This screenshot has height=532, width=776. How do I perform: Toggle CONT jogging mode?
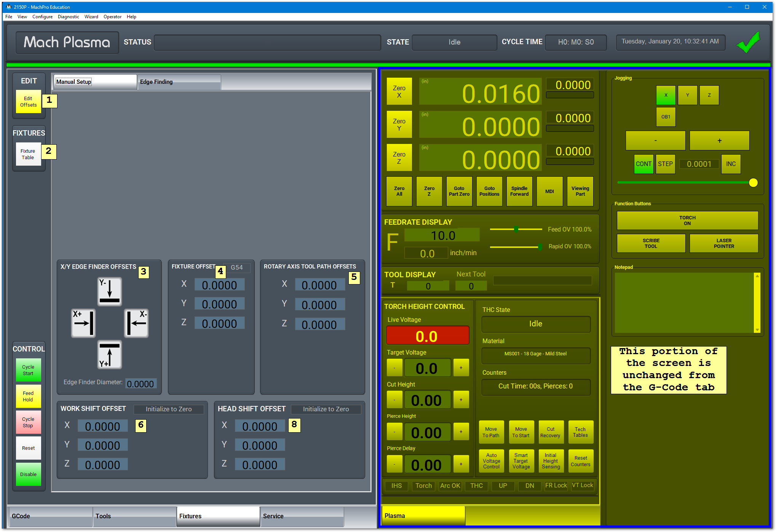click(643, 164)
